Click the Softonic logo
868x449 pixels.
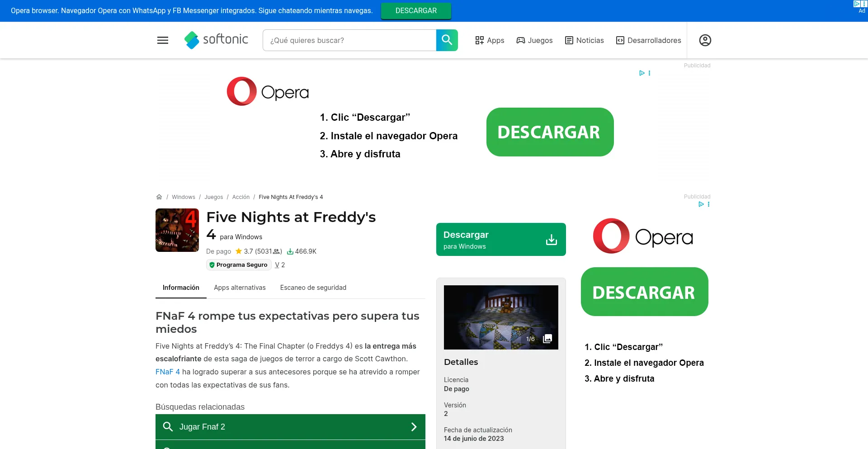(216, 40)
